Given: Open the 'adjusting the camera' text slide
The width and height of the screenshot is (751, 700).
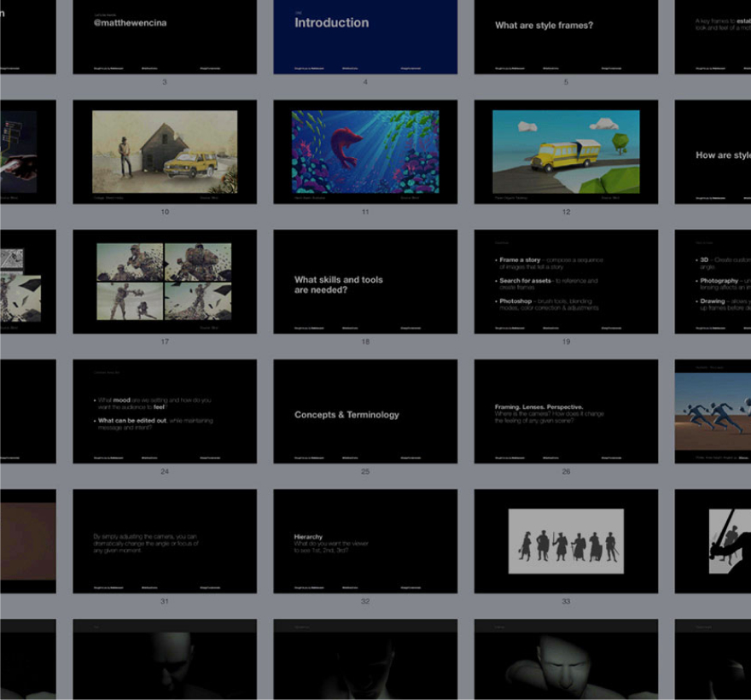Looking at the screenshot, I should [164, 540].
